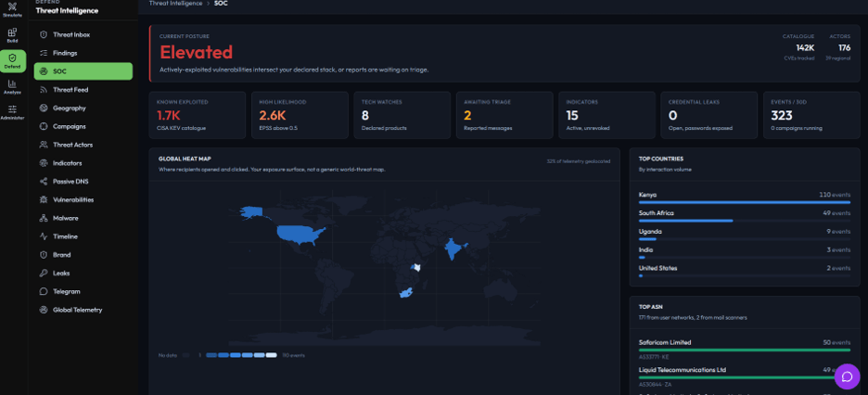Open the Events / 30D card
This screenshot has width=868, height=395.
tap(811, 115)
